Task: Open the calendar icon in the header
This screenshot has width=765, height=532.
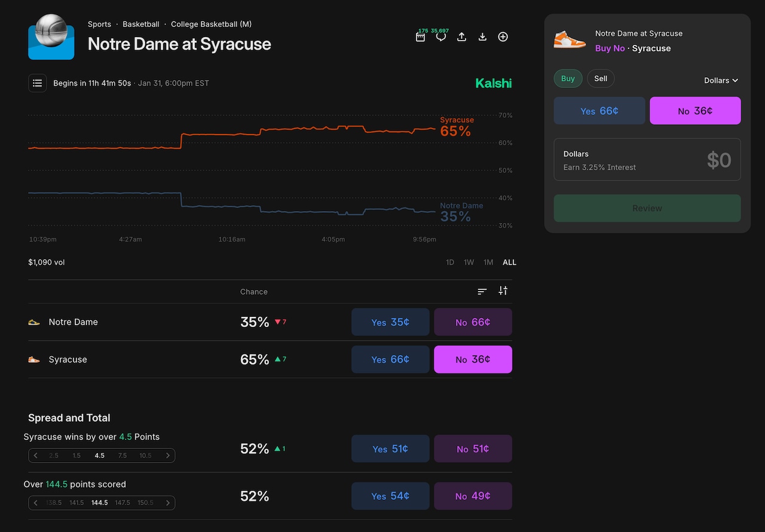Action: click(x=420, y=37)
